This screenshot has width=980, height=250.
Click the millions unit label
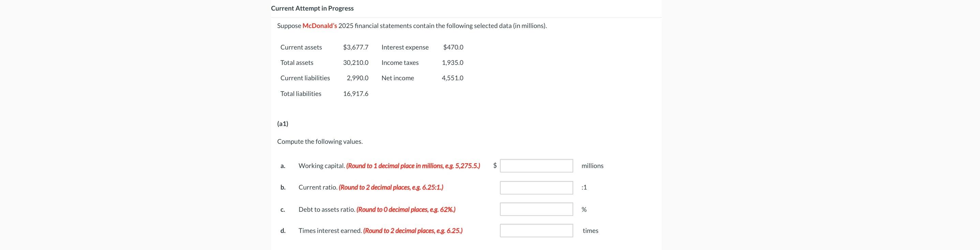pos(592,166)
